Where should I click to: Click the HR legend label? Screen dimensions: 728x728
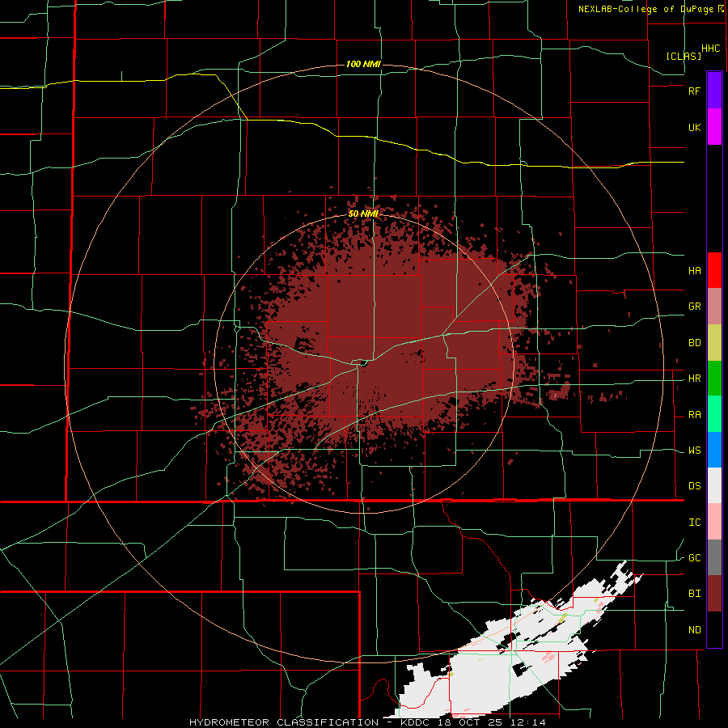tap(694, 379)
